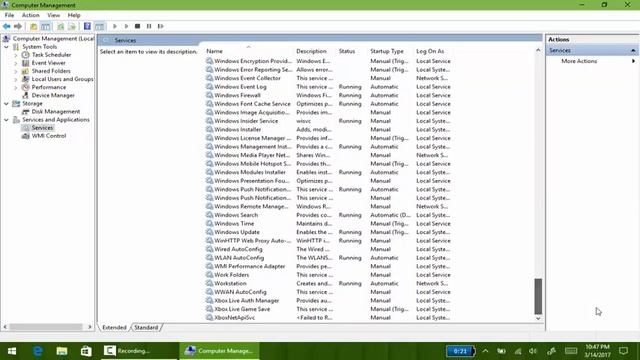The image size is (640, 360).
Task: Click the Back arrow toolbar icon
Action: [x=7, y=26]
